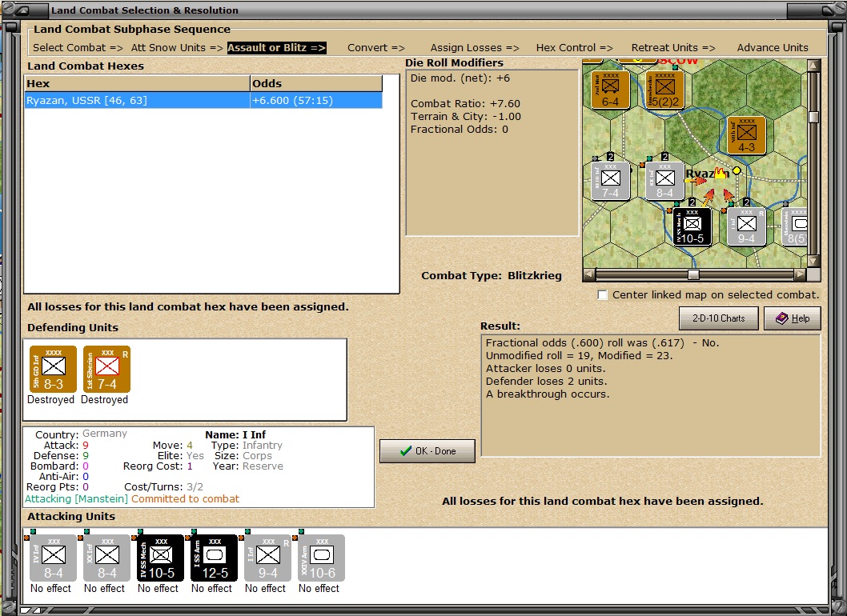This screenshot has width=847, height=616.
Task: Go to Assign Losses subphase
Action: [x=475, y=47]
